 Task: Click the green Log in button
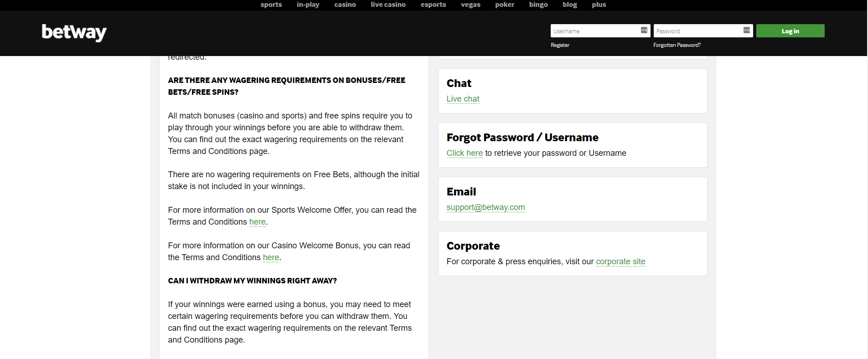click(790, 31)
